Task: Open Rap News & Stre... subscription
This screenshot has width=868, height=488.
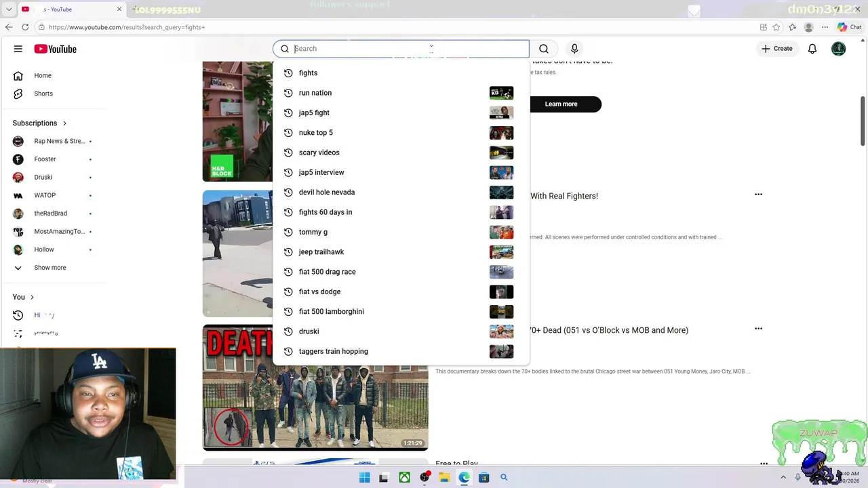Action: 53,141
